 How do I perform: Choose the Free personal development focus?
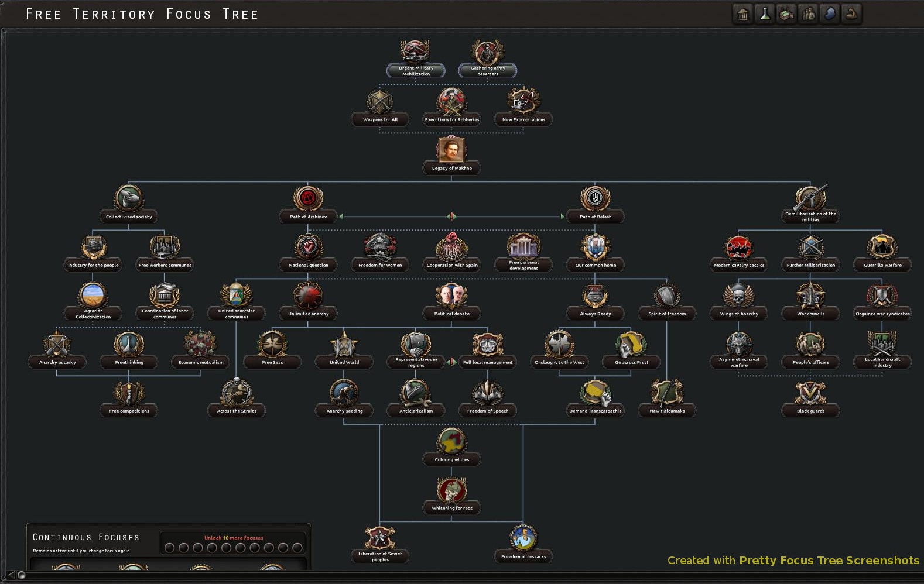pos(523,253)
